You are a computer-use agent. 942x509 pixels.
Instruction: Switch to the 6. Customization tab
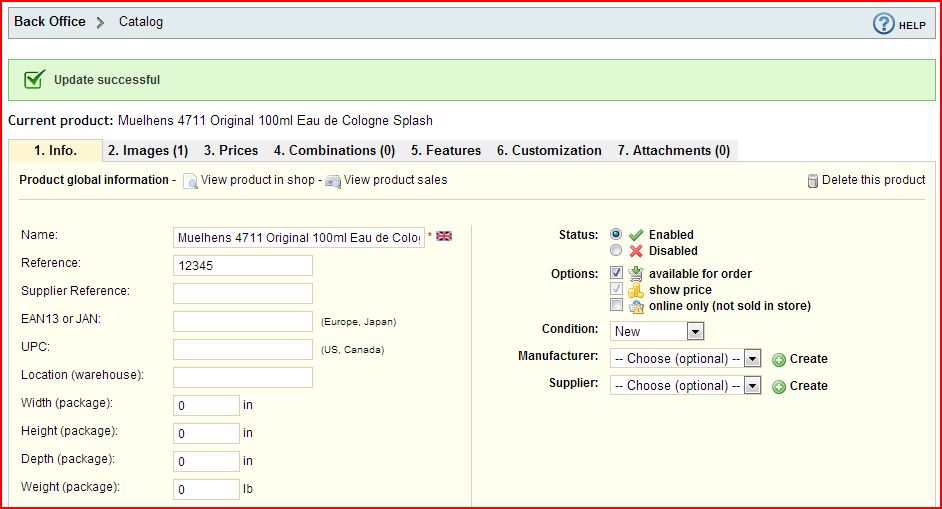[x=549, y=150]
